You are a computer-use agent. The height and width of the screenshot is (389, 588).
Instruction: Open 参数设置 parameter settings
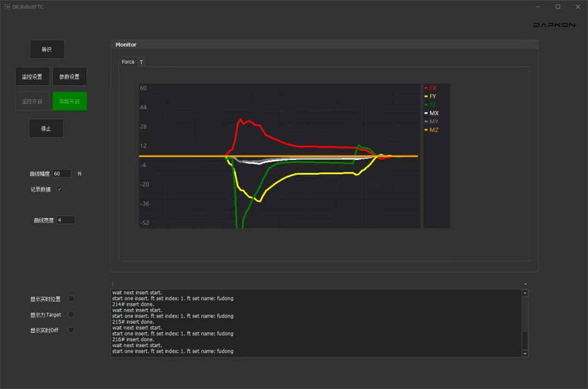tap(69, 77)
